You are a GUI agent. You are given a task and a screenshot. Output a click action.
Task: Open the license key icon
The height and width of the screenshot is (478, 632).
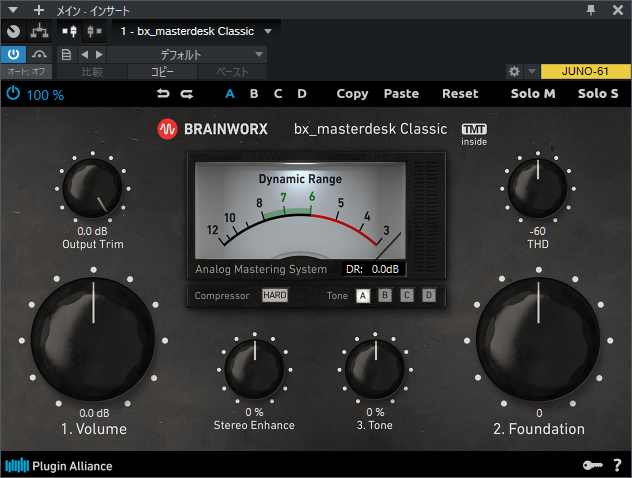(x=592, y=466)
